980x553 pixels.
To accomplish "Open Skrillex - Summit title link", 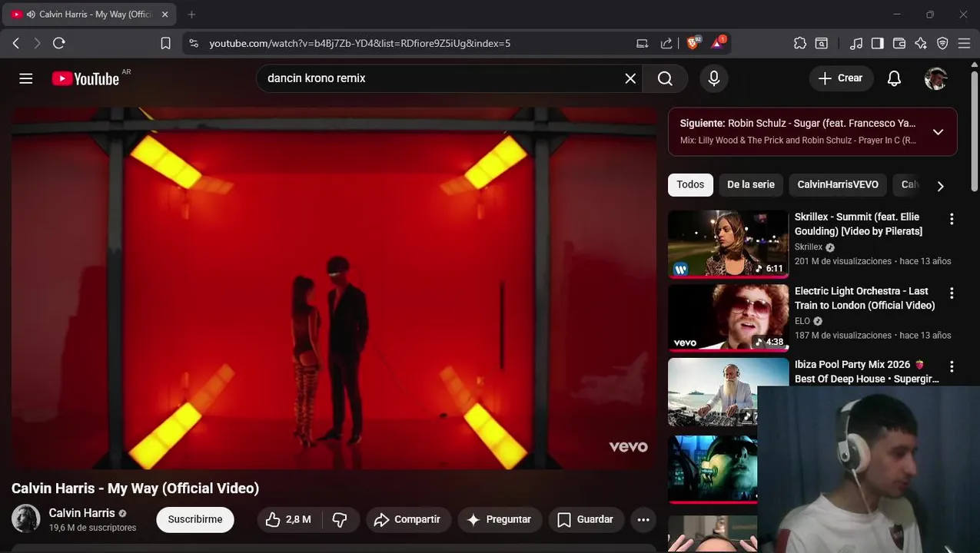I will [x=859, y=224].
